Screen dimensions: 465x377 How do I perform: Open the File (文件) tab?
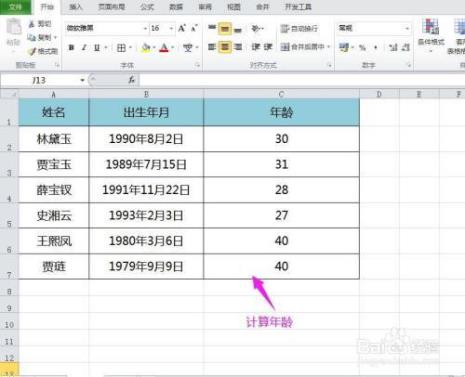pyautogui.click(x=15, y=7)
